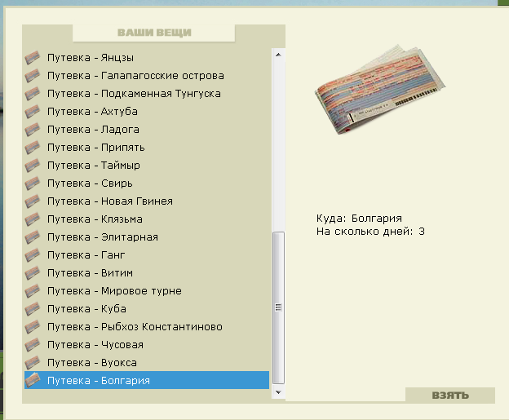Choose the Путевка - Чусовая entry
509x420 pixels.
pos(147,345)
